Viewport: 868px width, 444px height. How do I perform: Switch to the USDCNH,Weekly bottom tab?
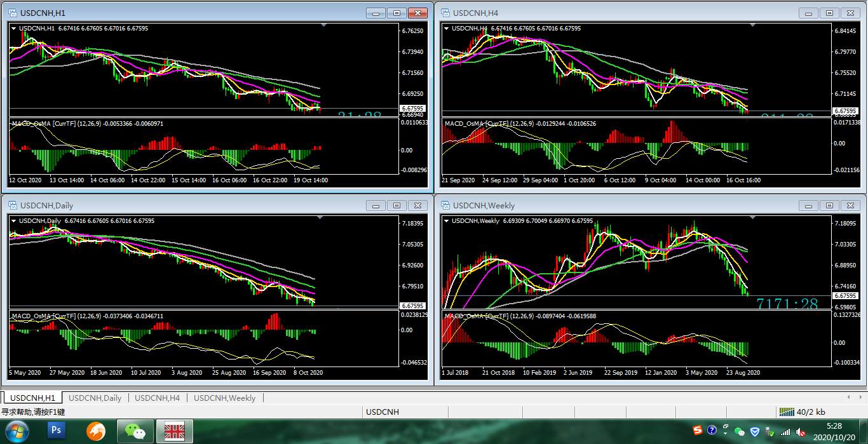pyautogui.click(x=224, y=398)
